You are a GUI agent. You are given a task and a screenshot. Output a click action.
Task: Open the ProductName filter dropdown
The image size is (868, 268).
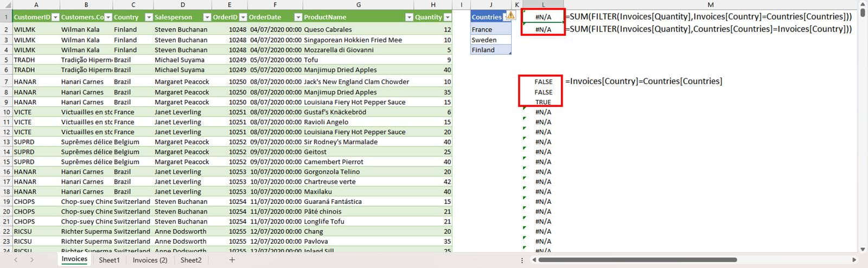click(x=409, y=17)
